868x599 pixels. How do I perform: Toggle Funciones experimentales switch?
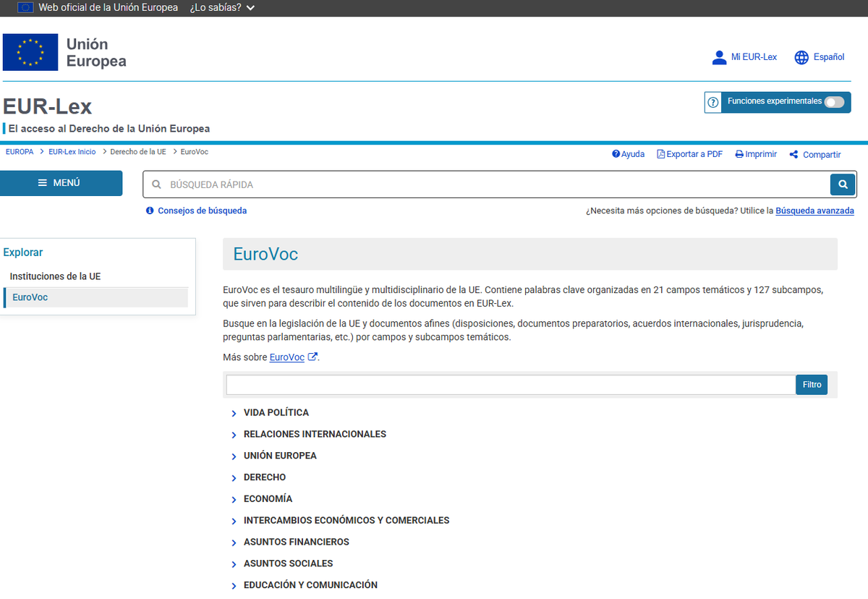(834, 102)
